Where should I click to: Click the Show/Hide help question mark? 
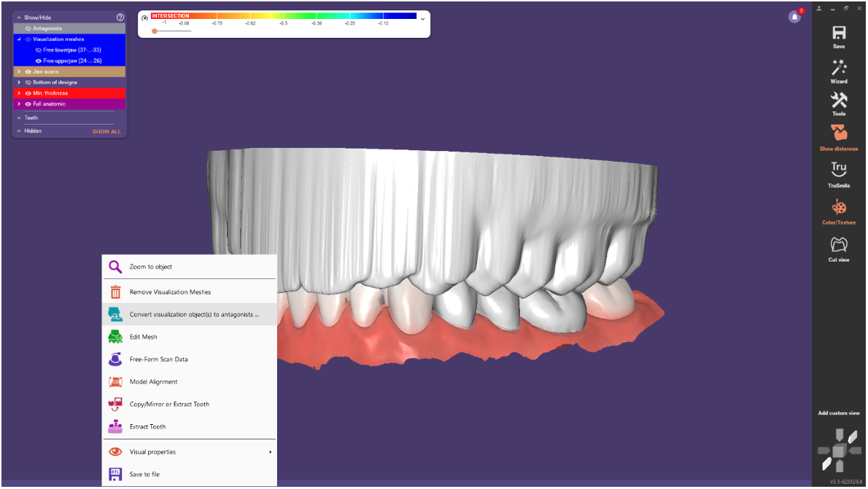(x=120, y=17)
